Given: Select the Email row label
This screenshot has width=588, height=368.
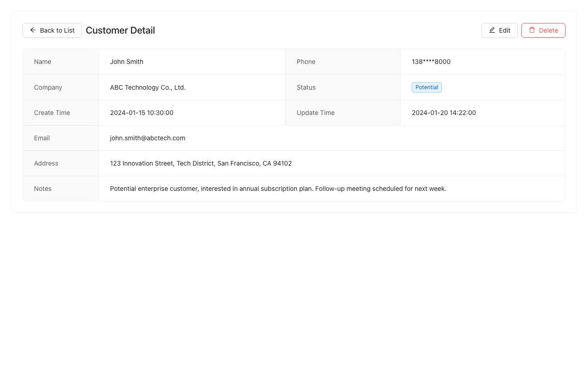Looking at the screenshot, I should click(42, 138).
